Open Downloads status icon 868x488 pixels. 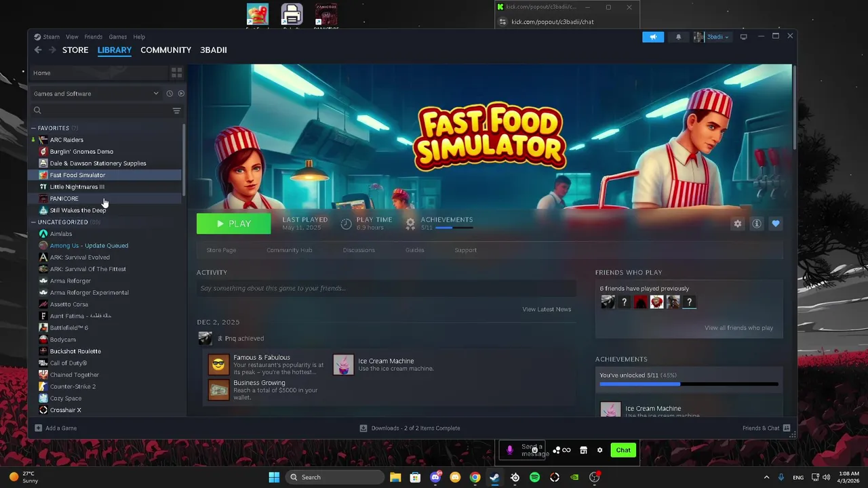pos(363,428)
